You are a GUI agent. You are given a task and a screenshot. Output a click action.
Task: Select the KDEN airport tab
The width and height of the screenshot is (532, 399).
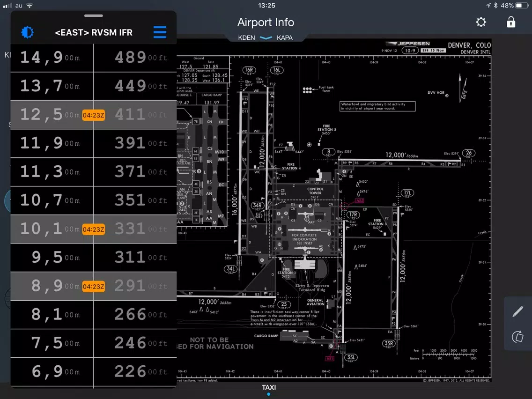pyautogui.click(x=246, y=37)
